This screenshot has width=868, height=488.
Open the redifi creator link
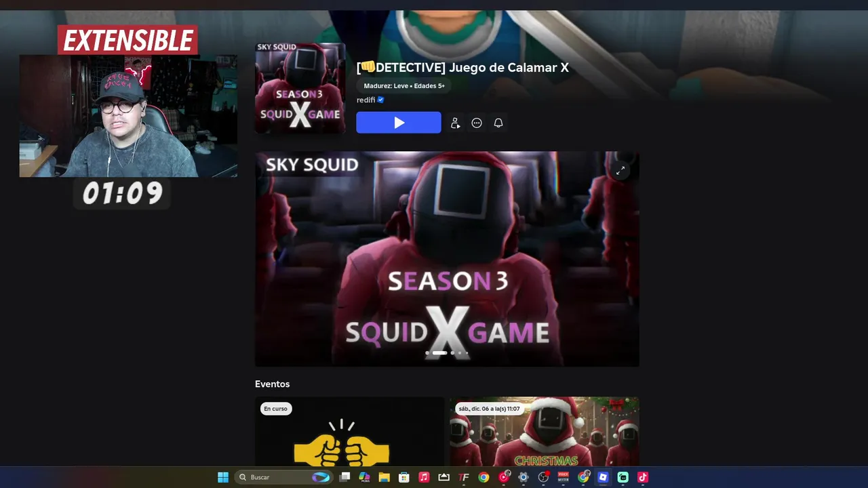[366, 100]
